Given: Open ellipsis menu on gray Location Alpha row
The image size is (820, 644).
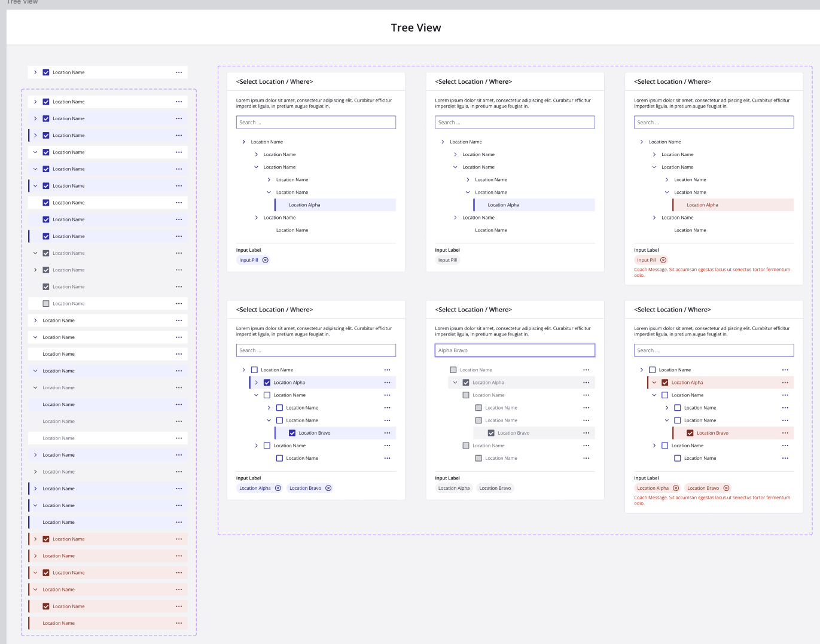Looking at the screenshot, I should [586, 383].
